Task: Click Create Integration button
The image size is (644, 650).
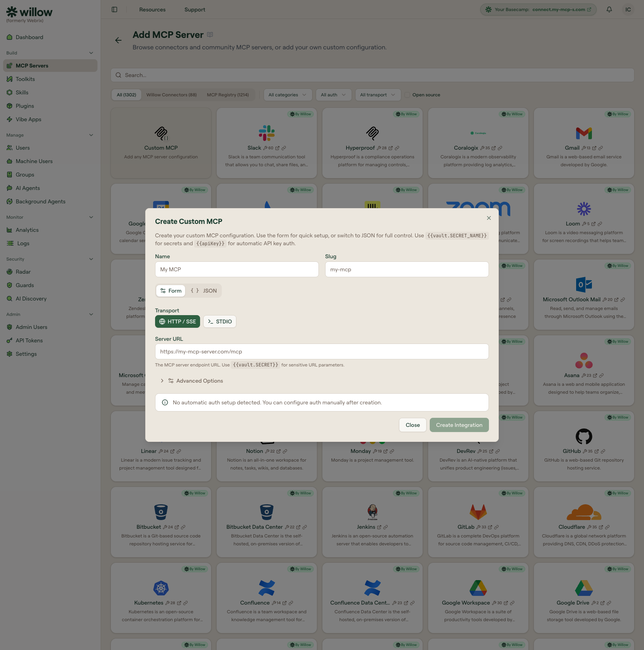Action: (x=459, y=425)
